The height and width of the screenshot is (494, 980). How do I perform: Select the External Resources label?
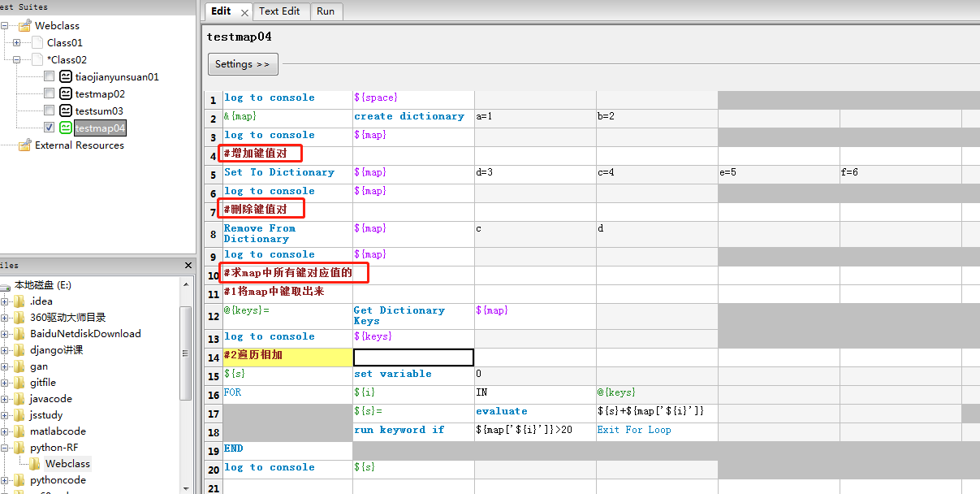[80, 145]
